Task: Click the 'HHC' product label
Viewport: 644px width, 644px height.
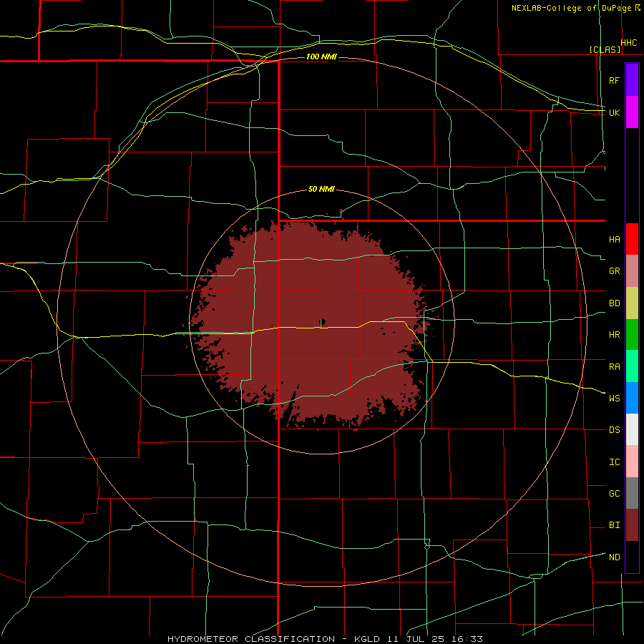Action: (629, 43)
